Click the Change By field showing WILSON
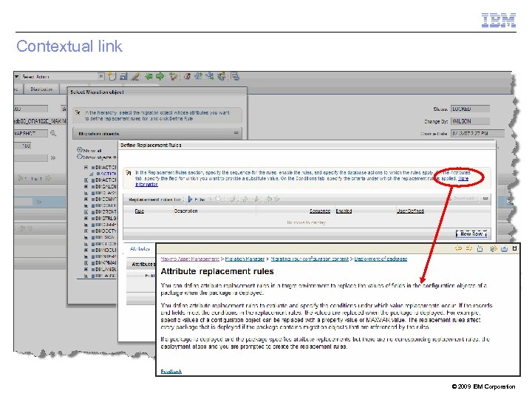 coord(470,121)
